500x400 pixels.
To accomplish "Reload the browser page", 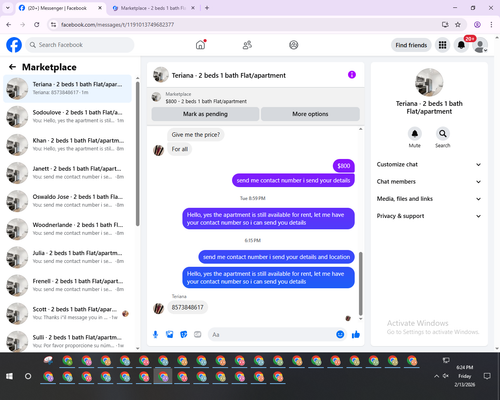I will pos(37,24).
